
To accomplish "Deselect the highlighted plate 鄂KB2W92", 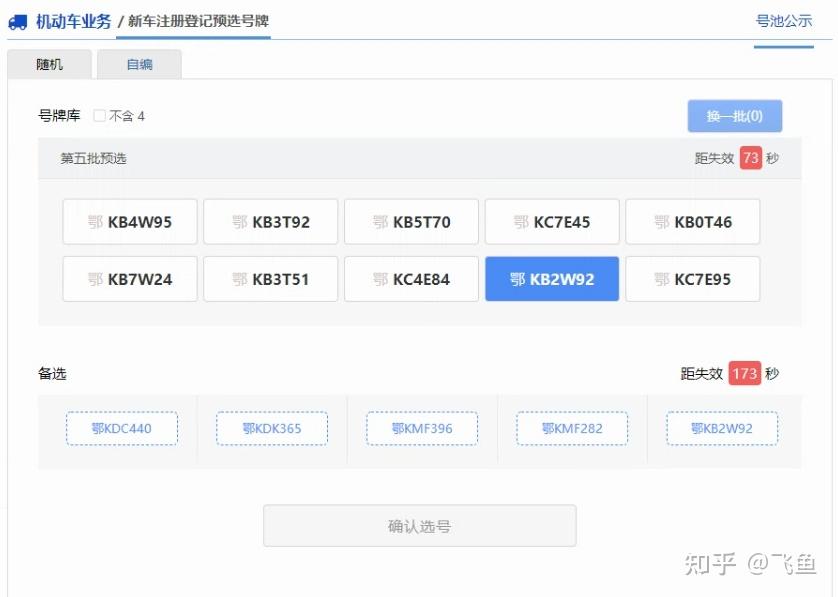I will pos(552,279).
